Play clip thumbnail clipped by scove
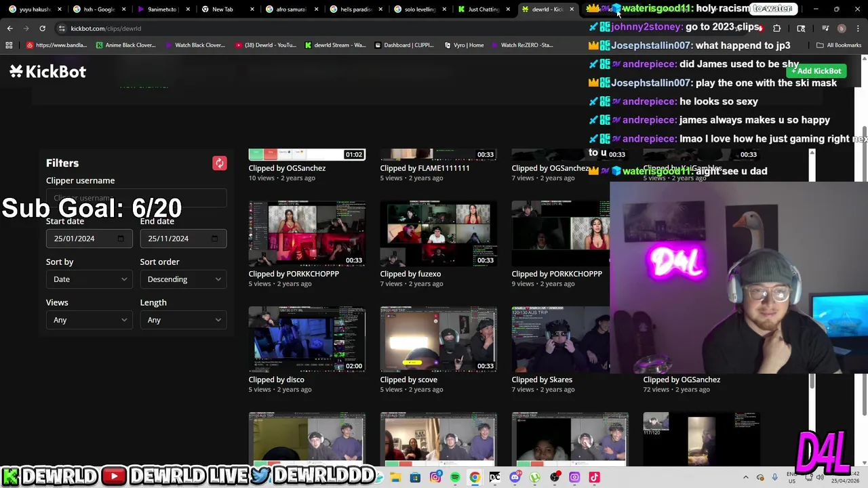868x488 pixels. tap(439, 340)
